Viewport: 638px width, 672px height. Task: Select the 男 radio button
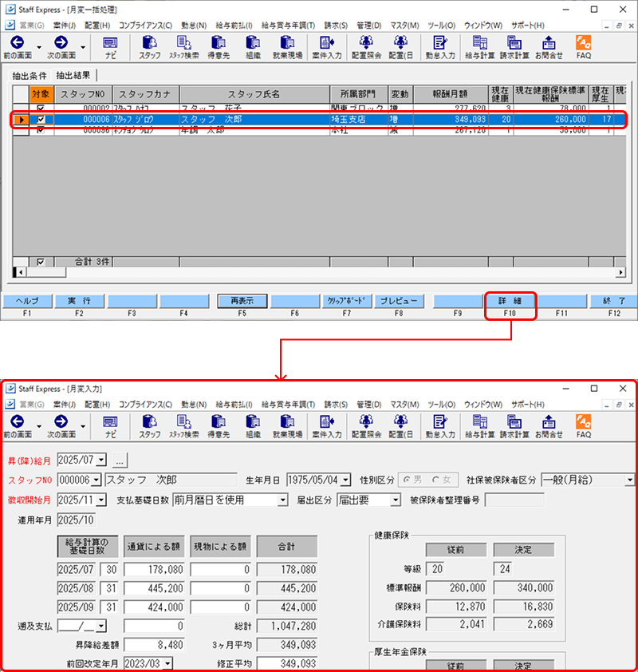coord(407,480)
